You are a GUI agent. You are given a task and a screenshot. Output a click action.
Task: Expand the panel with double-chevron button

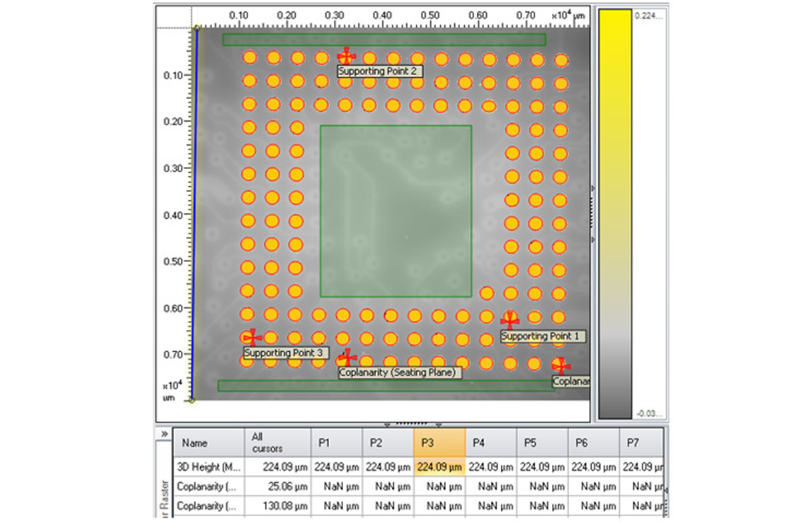(164, 434)
